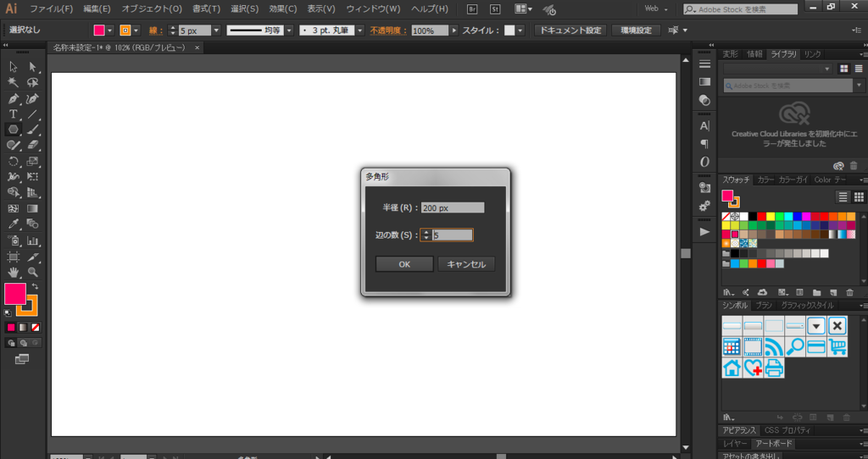Image resolution: width=868 pixels, height=459 pixels.
Task: Open the graphic style dropdown
Action: 520,30
